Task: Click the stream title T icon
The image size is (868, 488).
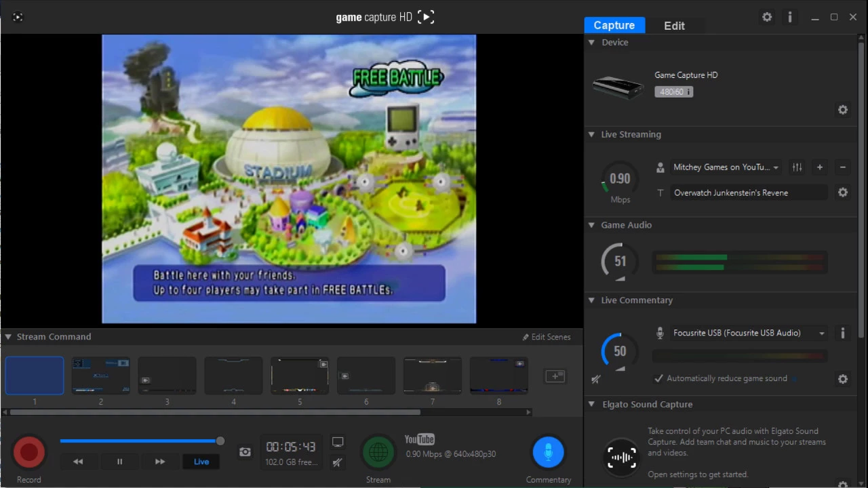Action: tap(660, 193)
